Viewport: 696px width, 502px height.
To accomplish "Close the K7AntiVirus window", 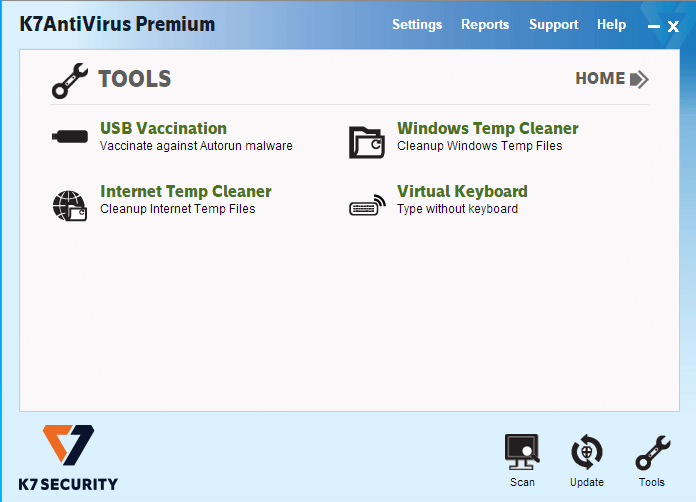I will click(673, 27).
